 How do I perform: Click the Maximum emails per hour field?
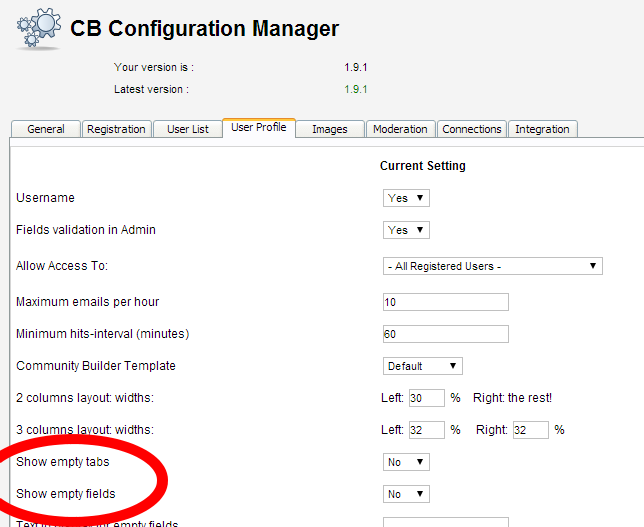click(446, 302)
